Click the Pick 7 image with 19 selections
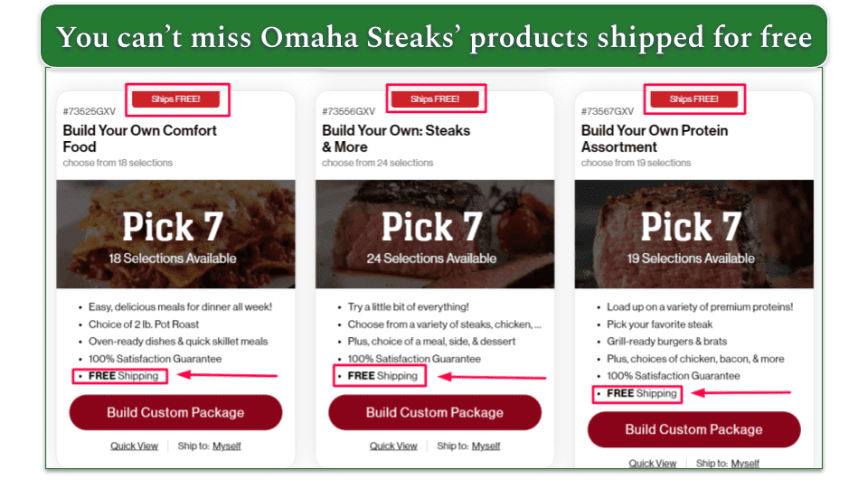 (693, 234)
